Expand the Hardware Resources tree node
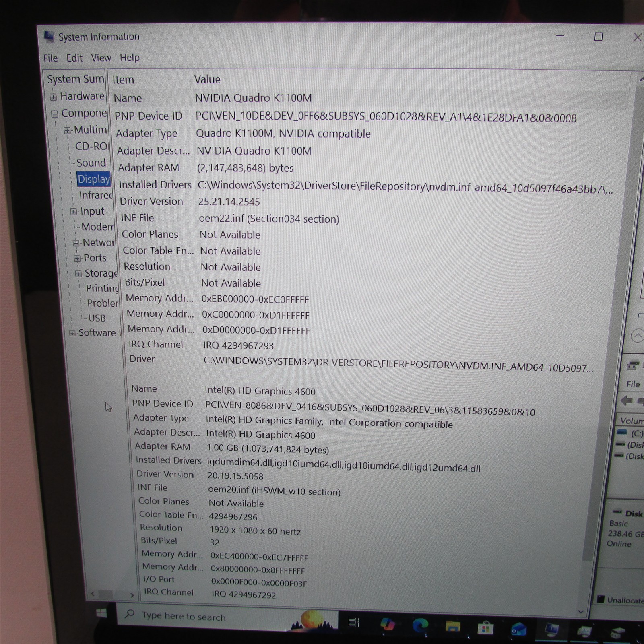 coord(53,97)
